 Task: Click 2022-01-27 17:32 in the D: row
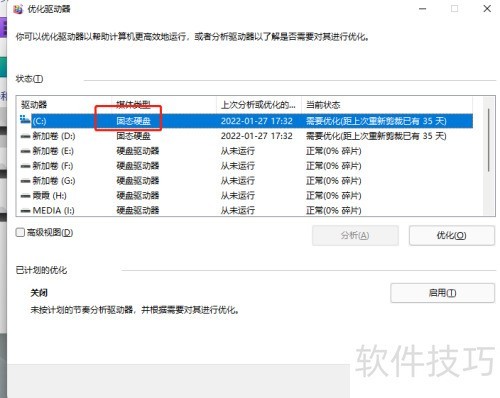point(257,136)
